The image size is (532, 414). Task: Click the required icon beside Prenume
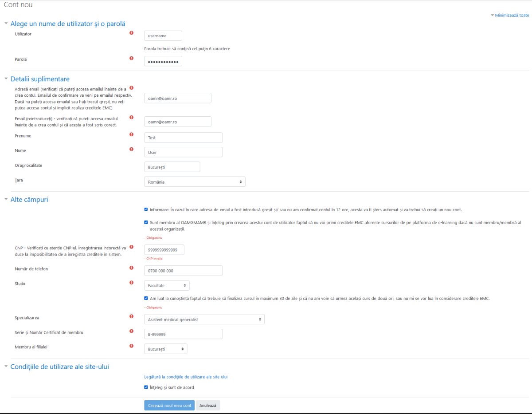coord(131,134)
